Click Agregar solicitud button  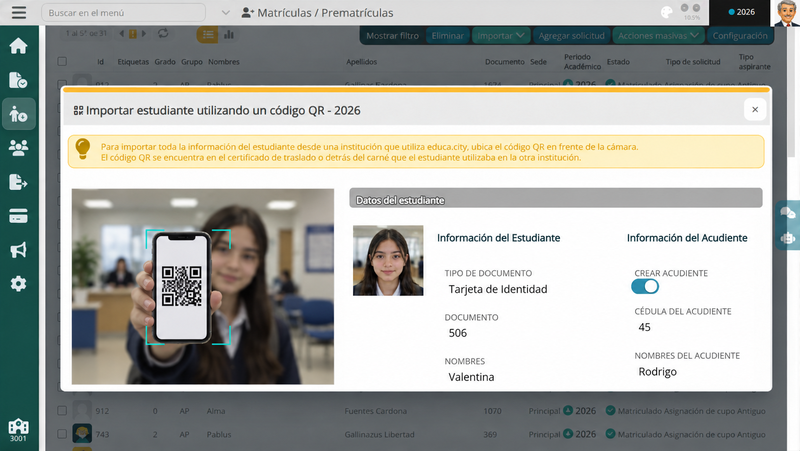571,36
